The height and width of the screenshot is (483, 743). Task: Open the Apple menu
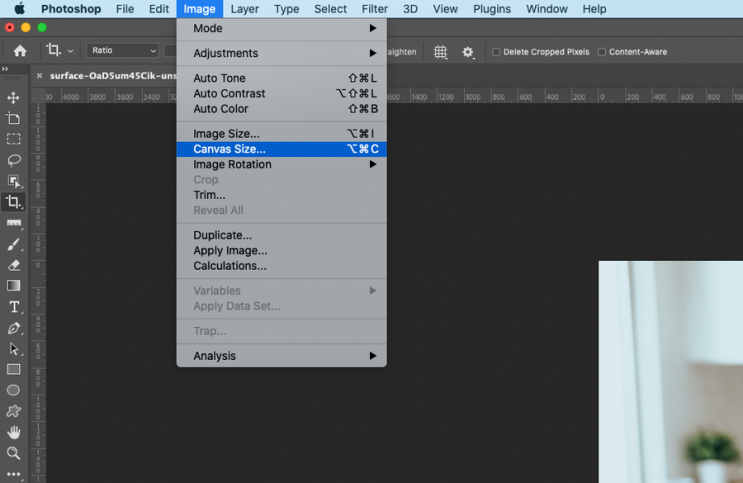[19, 9]
